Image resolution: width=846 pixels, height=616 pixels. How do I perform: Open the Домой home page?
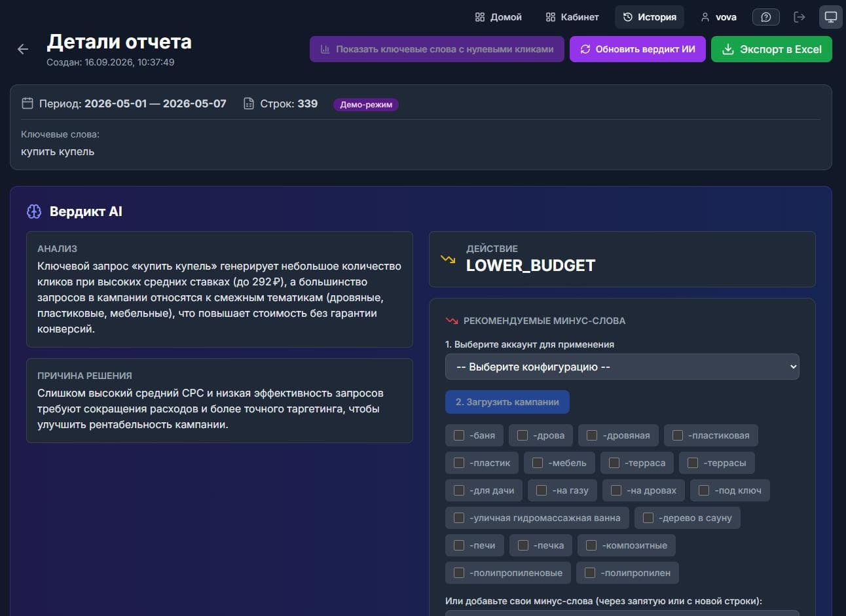click(x=498, y=17)
